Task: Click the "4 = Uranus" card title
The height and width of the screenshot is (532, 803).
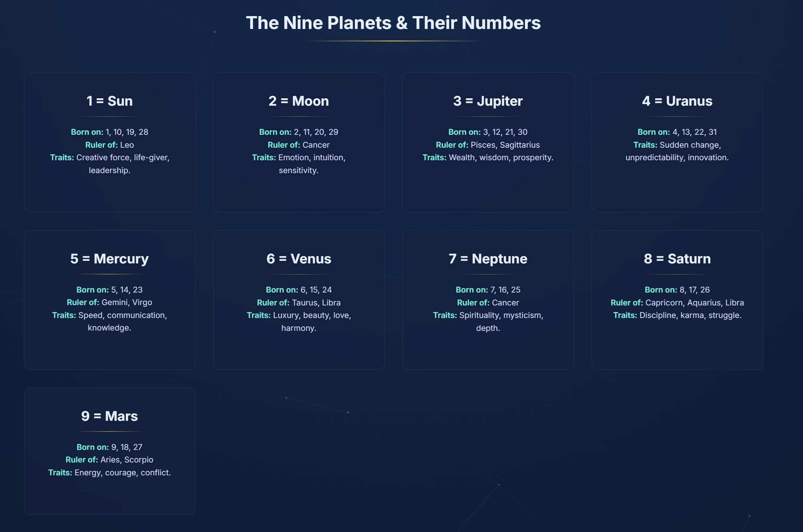Action: coord(677,101)
